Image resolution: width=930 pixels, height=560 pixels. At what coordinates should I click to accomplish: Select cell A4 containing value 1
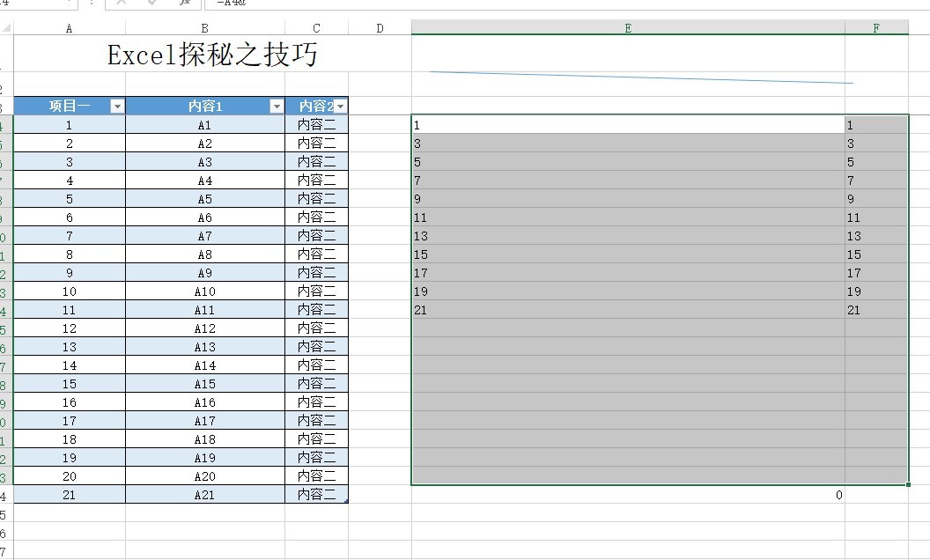point(69,124)
